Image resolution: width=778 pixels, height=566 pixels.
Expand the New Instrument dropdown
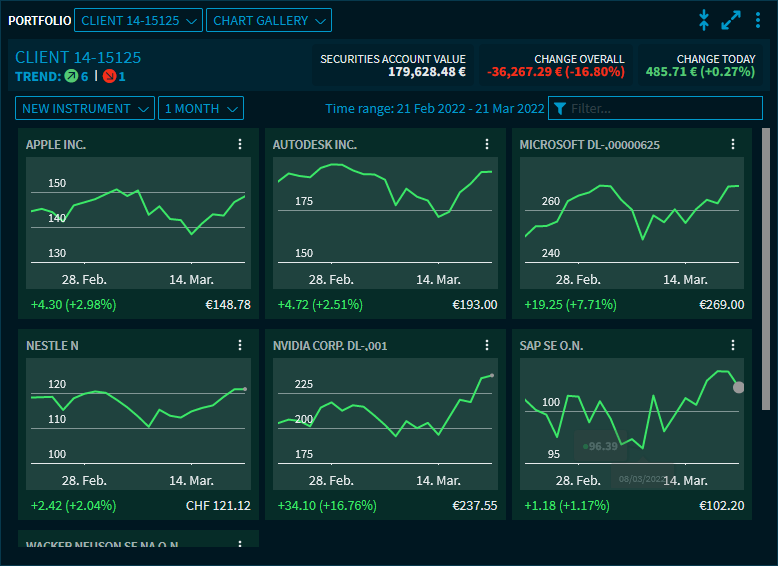pyautogui.click(x=85, y=108)
